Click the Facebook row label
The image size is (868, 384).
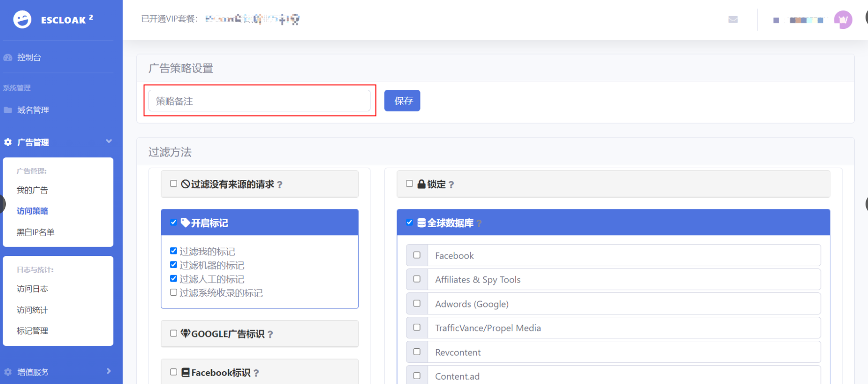[454, 256]
